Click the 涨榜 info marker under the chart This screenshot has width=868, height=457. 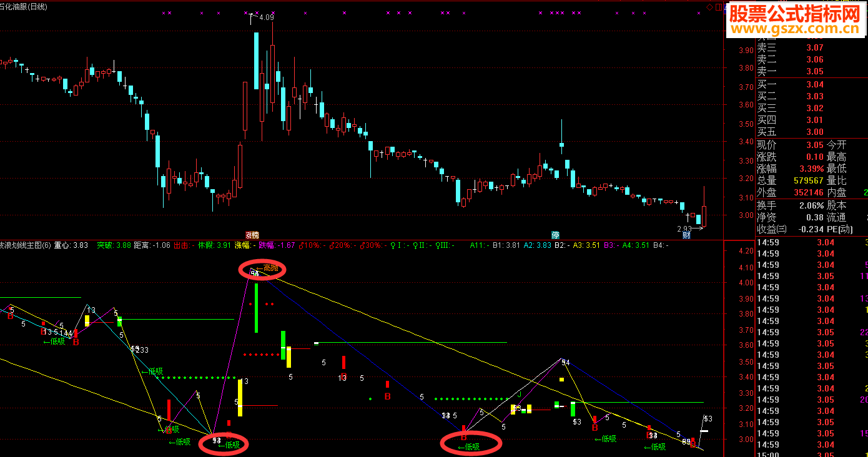(x=252, y=235)
